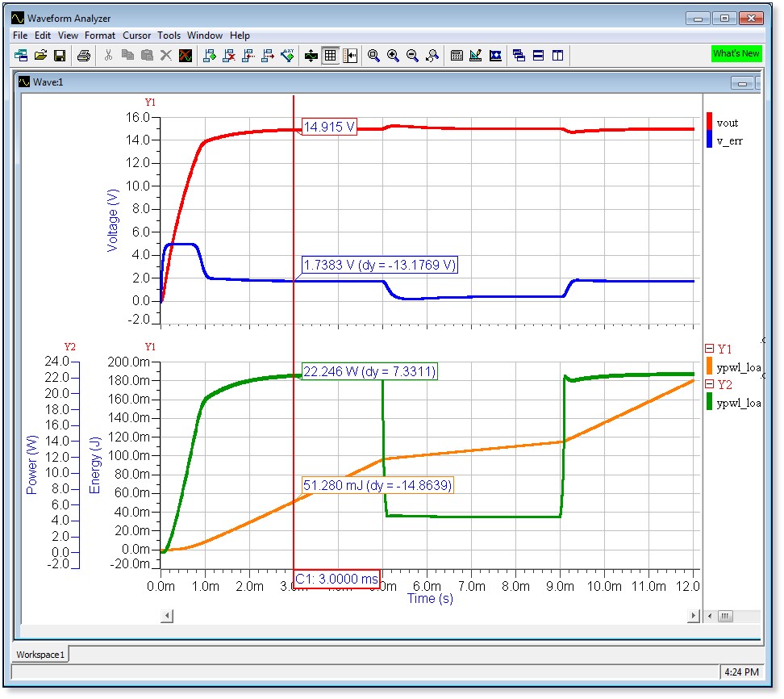Image resolution: width=784 pixels, height=699 pixels.
Task: Click the What's New button
Action: pos(736,53)
